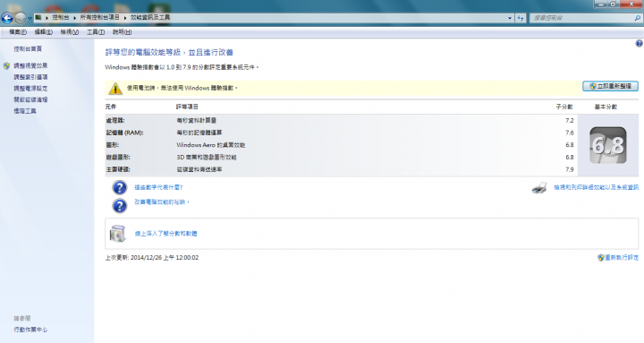This screenshot has height=343, width=644.
Task: Click question icon beside performance tips link
Action: 120,206
